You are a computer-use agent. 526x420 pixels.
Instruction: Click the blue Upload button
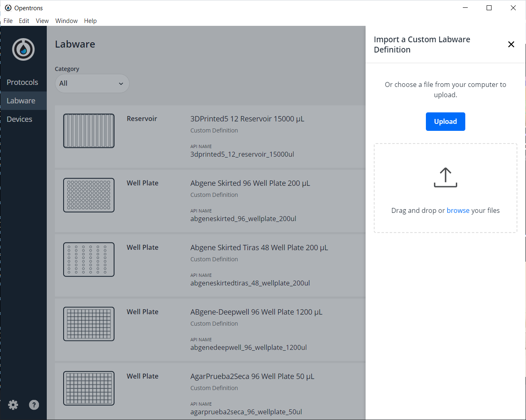pos(446,122)
